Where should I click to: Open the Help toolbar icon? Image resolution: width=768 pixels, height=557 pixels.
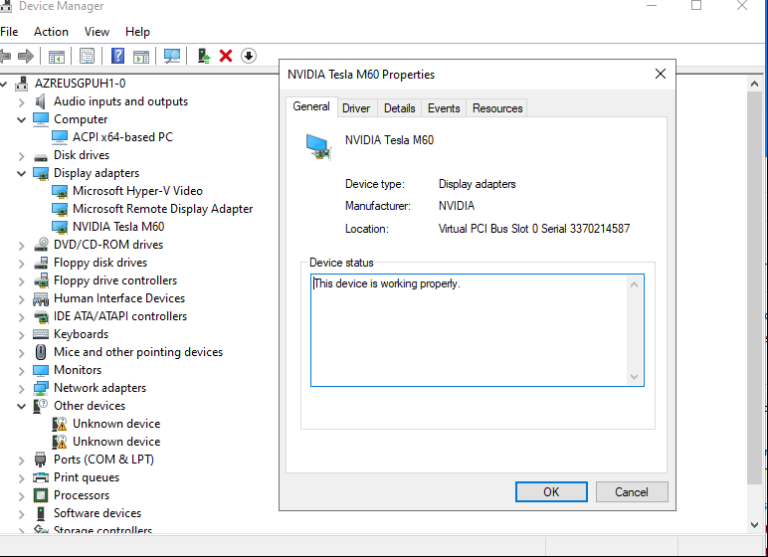click(x=118, y=56)
